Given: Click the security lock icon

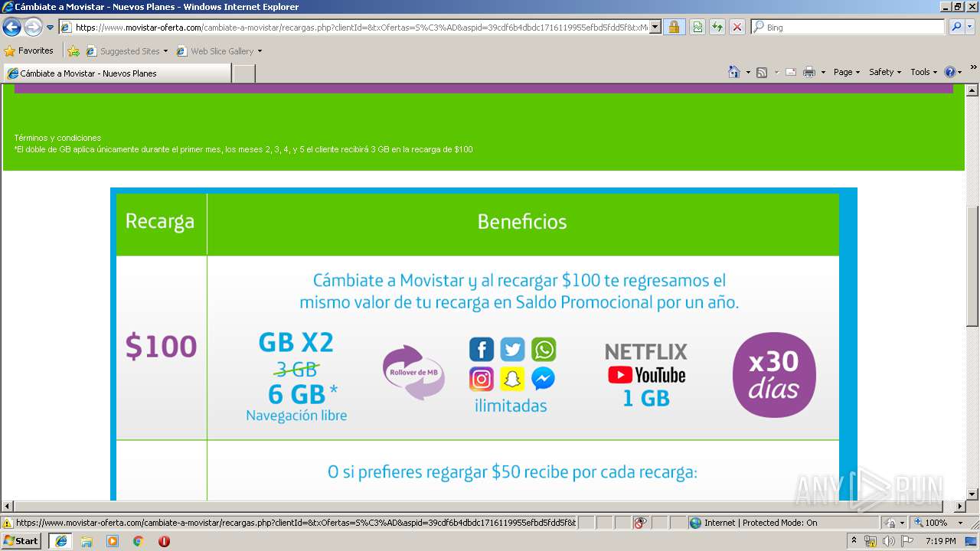Looking at the screenshot, I should [x=674, y=28].
